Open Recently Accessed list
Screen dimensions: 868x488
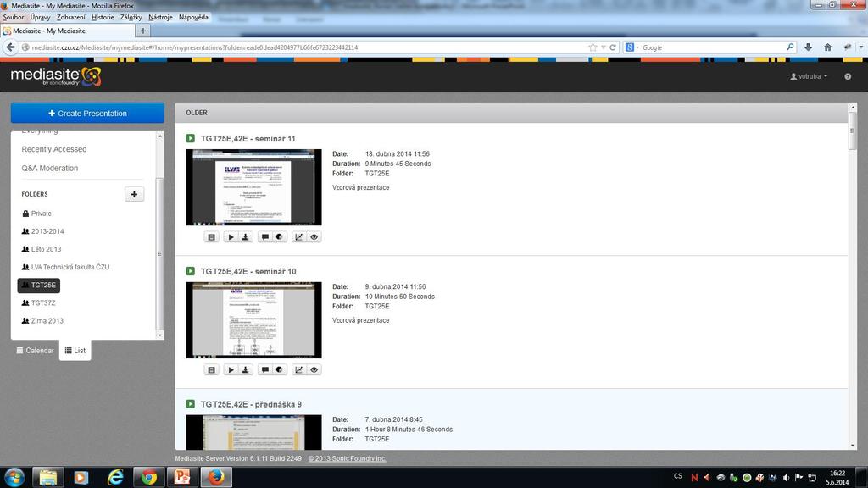54,149
